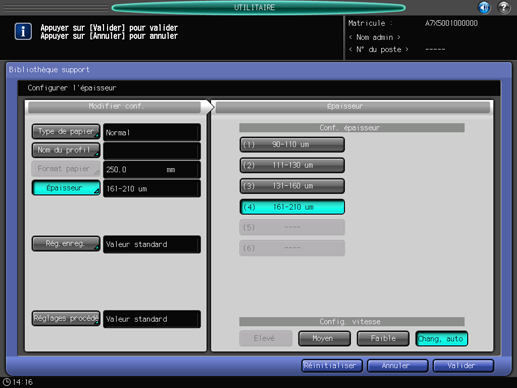This screenshot has height=388, width=517.
Task: Open greyed Format papier setting
Action: click(66, 169)
